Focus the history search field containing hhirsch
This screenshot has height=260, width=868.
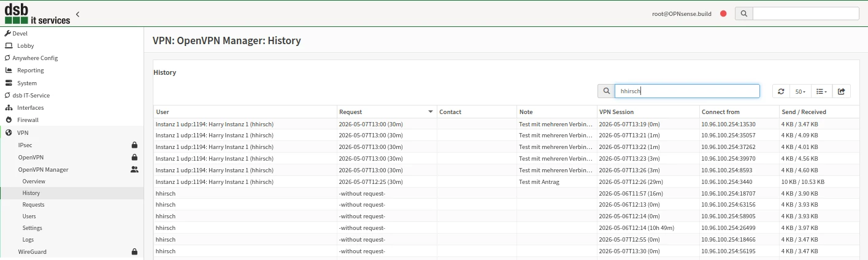click(687, 91)
